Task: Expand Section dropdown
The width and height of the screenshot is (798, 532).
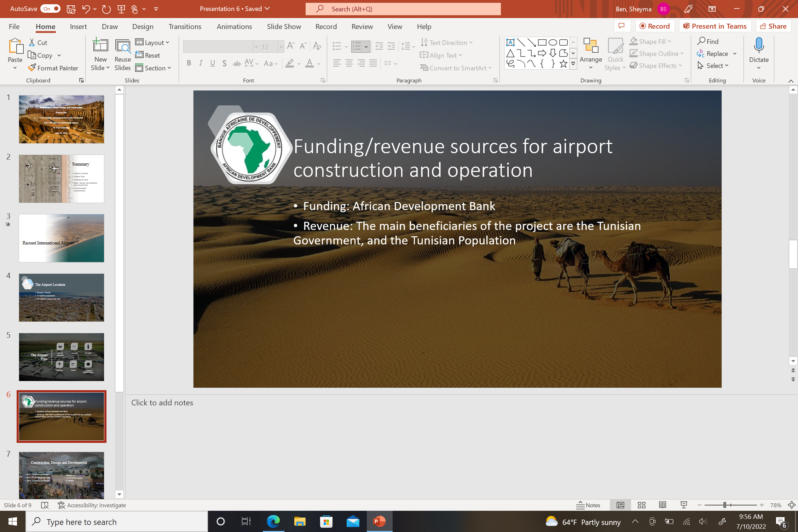Action: [153, 68]
